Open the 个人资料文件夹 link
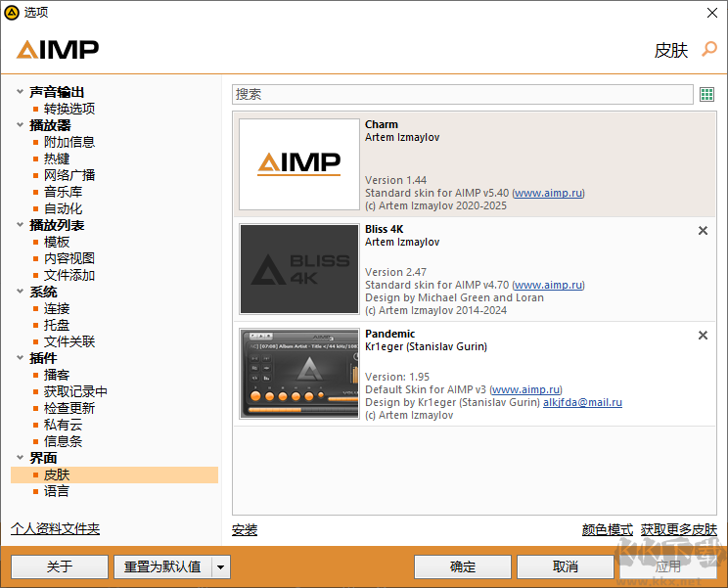The height and width of the screenshot is (588, 728). (55, 528)
